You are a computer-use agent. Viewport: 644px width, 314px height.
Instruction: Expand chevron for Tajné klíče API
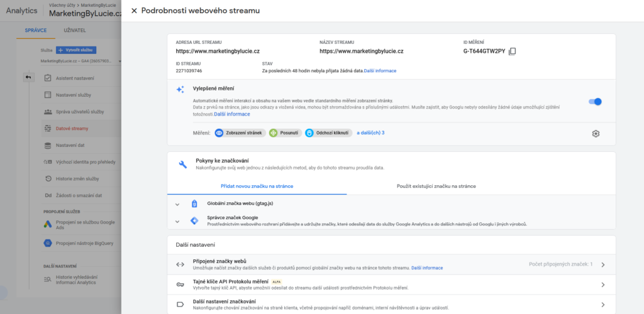[x=603, y=284]
